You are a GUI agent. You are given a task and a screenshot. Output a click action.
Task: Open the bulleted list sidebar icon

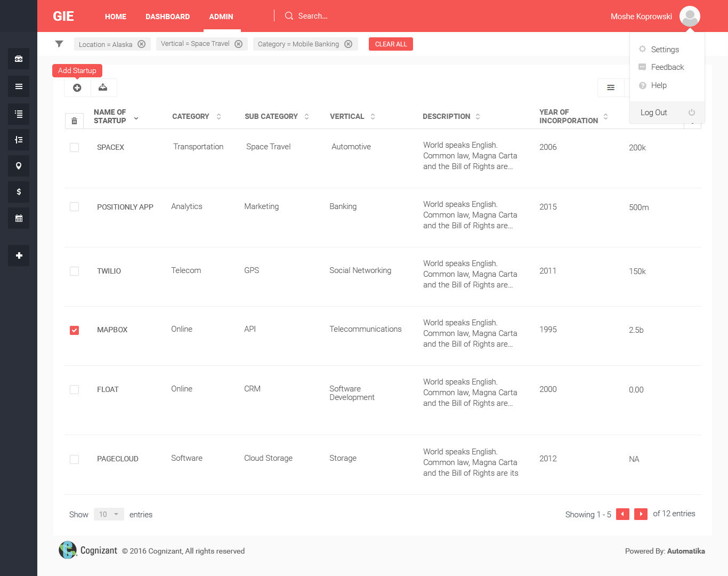point(19,114)
